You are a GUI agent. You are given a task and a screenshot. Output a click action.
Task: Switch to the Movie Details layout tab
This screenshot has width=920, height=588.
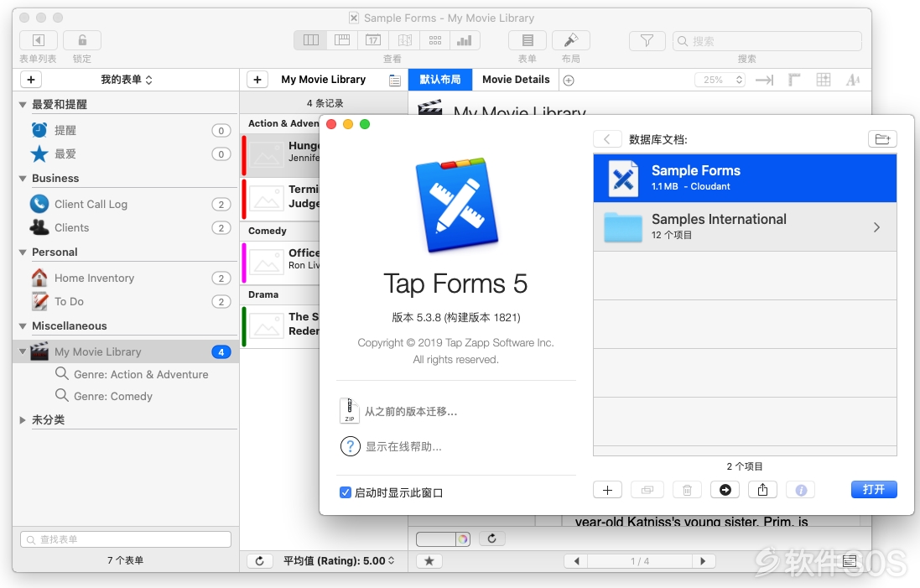(x=516, y=79)
